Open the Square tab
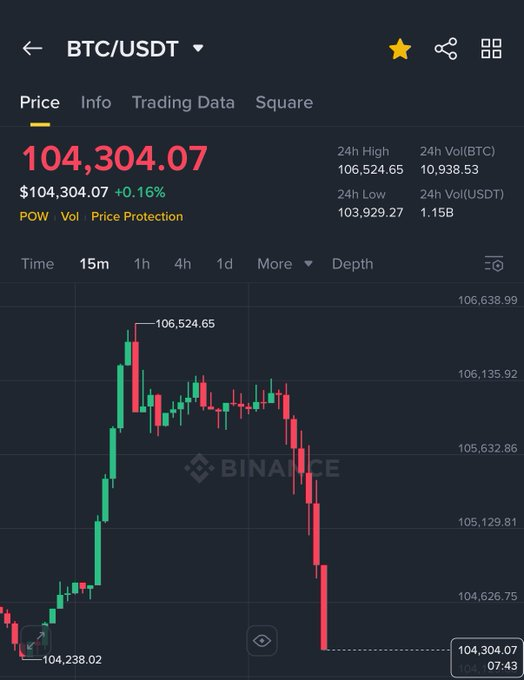This screenshot has height=680, width=524. [284, 103]
